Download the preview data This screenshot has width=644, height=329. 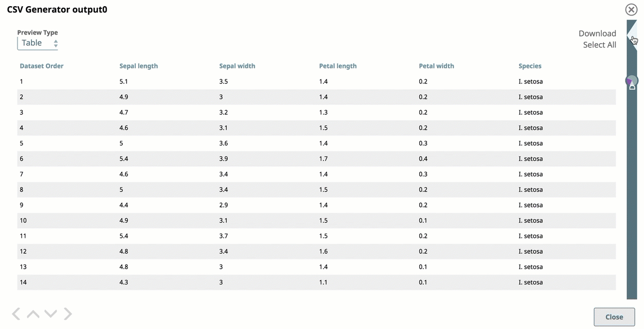click(x=597, y=33)
